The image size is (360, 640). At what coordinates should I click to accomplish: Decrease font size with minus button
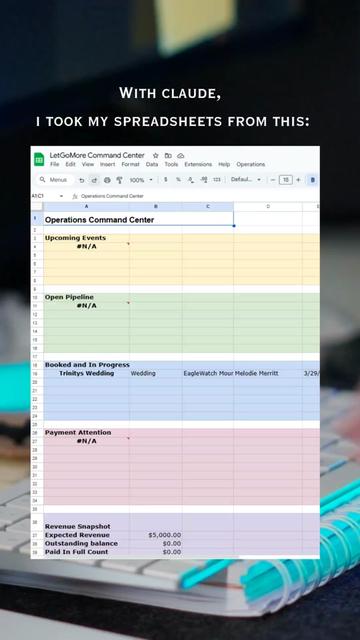273,180
